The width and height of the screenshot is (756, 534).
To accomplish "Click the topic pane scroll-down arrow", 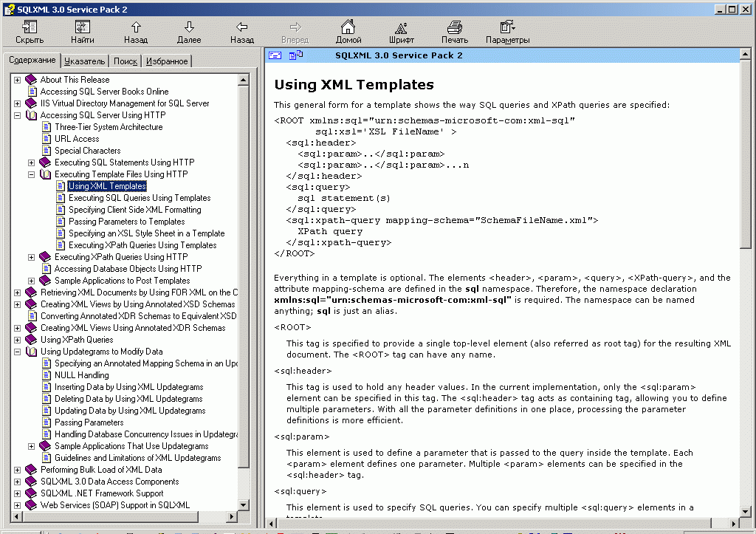I will (745, 512).
